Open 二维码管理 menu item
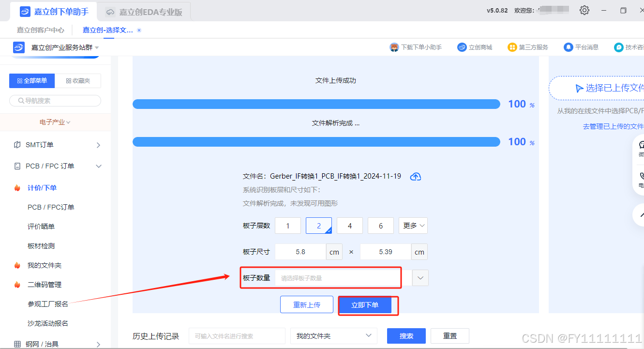Image resolution: width=644 pixels, height=349 pixels. 45,285
